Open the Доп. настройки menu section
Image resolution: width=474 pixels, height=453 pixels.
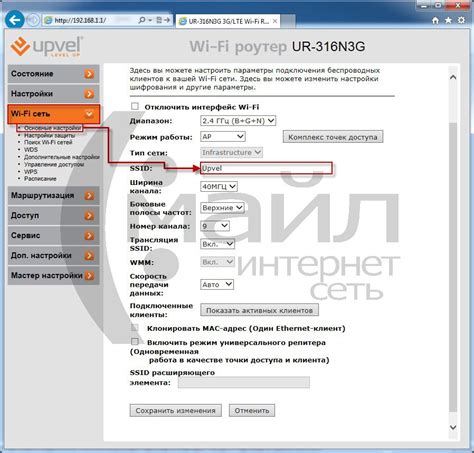53,255
